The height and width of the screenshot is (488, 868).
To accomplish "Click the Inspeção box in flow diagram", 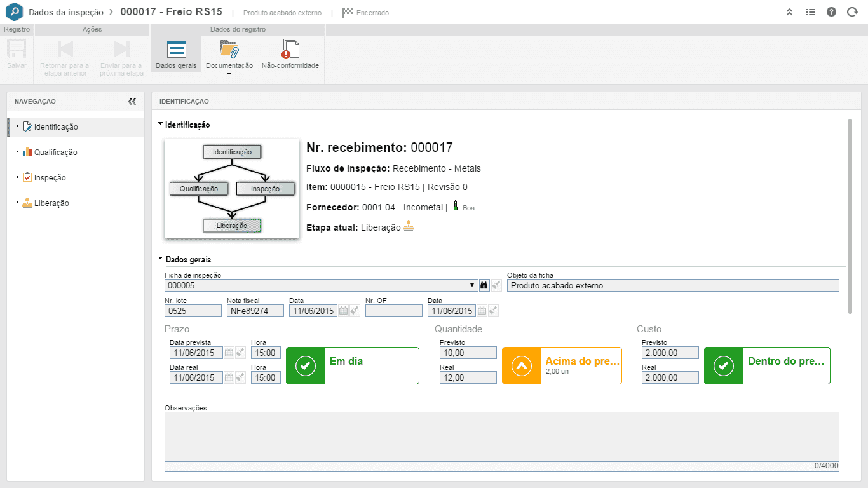I will [x=266, y=189].
